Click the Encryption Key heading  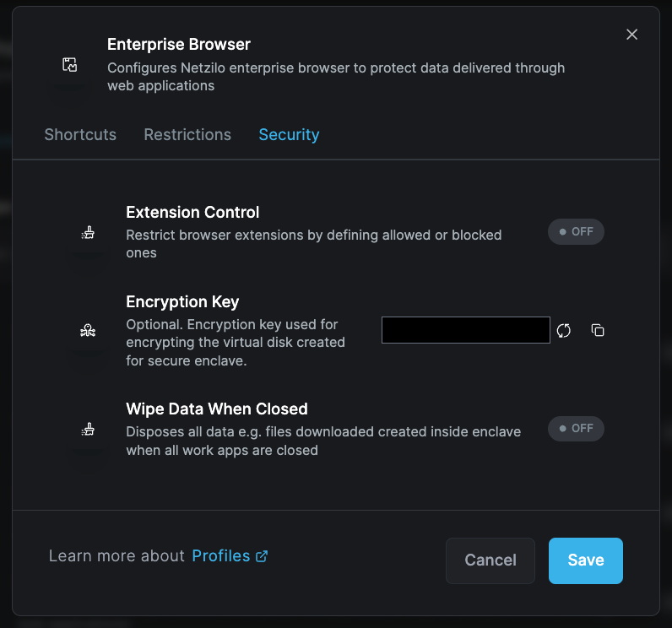pos(182,302)
